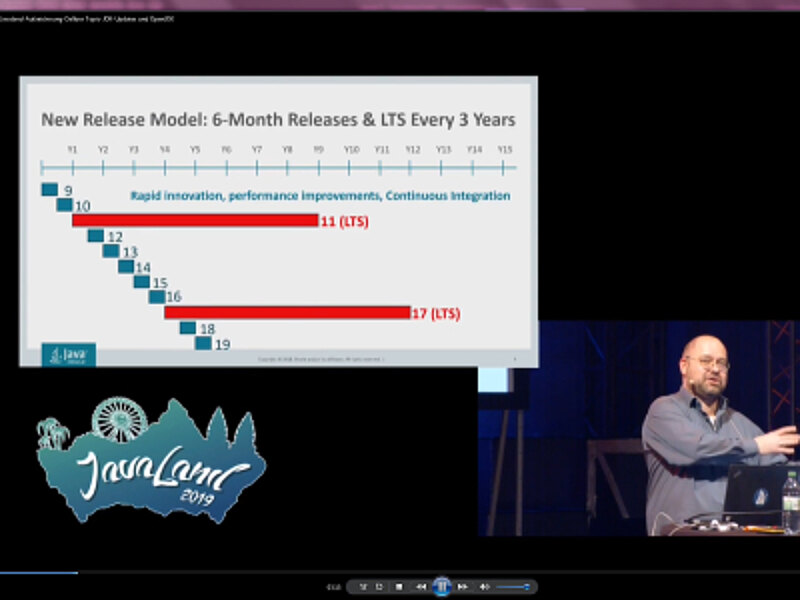This screenshot has width=800, height=600.
Task: Click the seek bar progress line
Action: coord(38,573)
